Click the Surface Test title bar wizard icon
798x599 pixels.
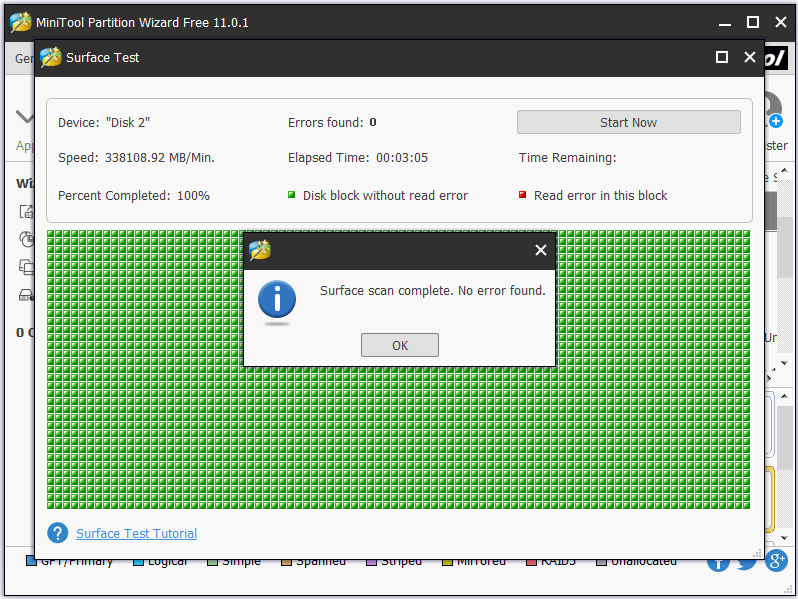click(51, 57)
